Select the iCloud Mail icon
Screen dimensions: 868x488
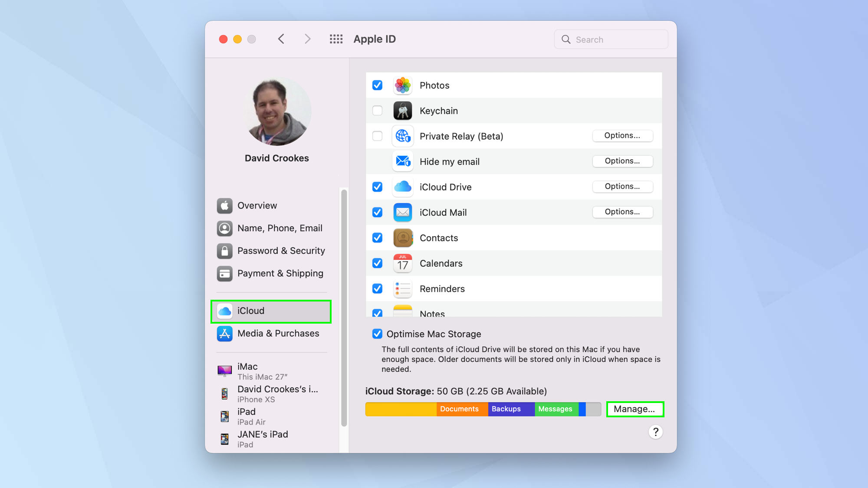click(x=402, y=212)
